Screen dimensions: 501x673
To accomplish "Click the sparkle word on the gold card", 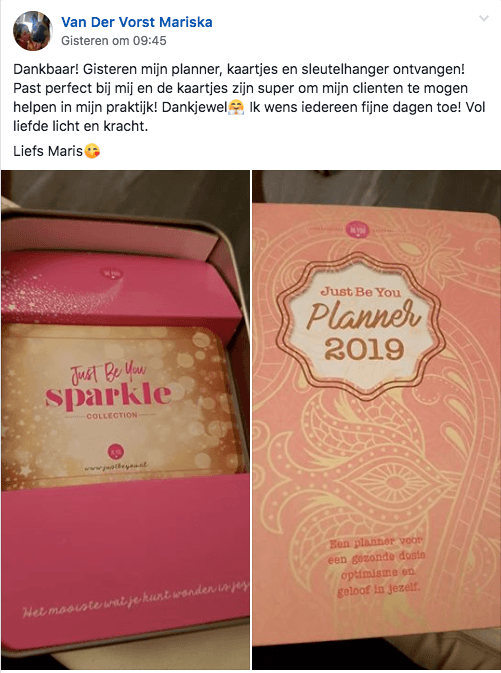I will [108, 396].
